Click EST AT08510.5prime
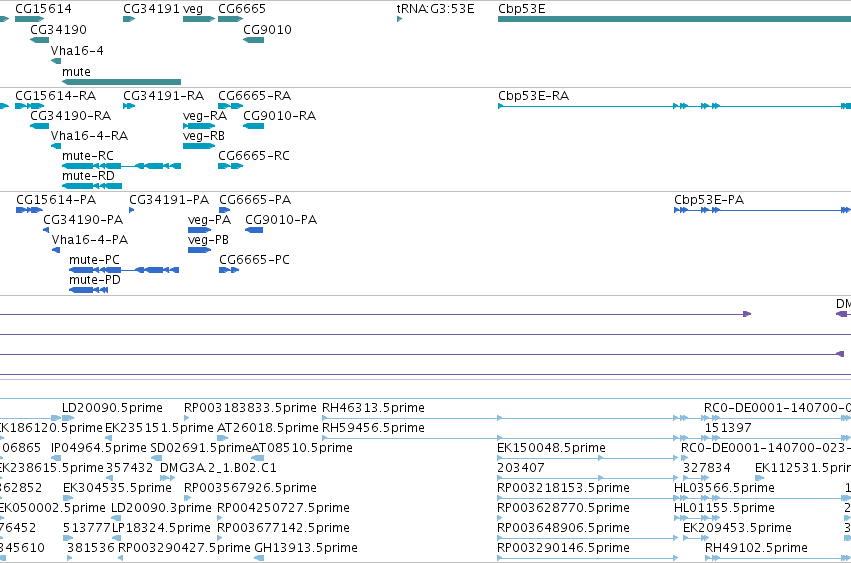 [x=302, y=448]
